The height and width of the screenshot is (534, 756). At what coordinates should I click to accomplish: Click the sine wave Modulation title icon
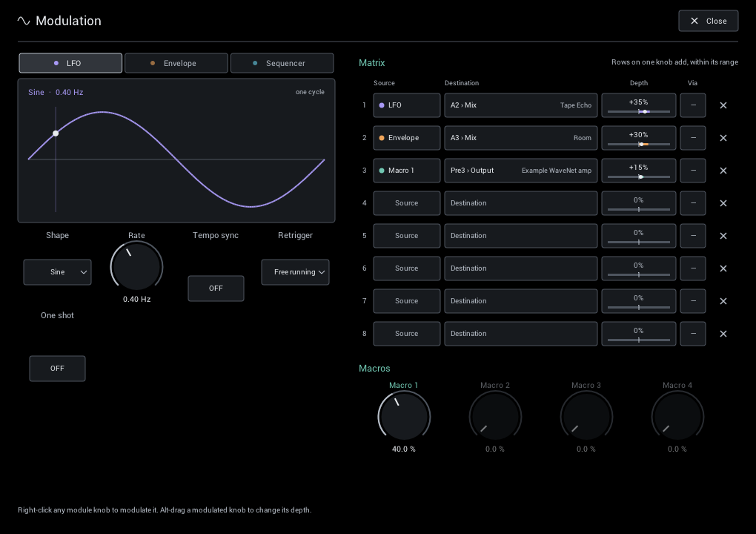point(24,21)
